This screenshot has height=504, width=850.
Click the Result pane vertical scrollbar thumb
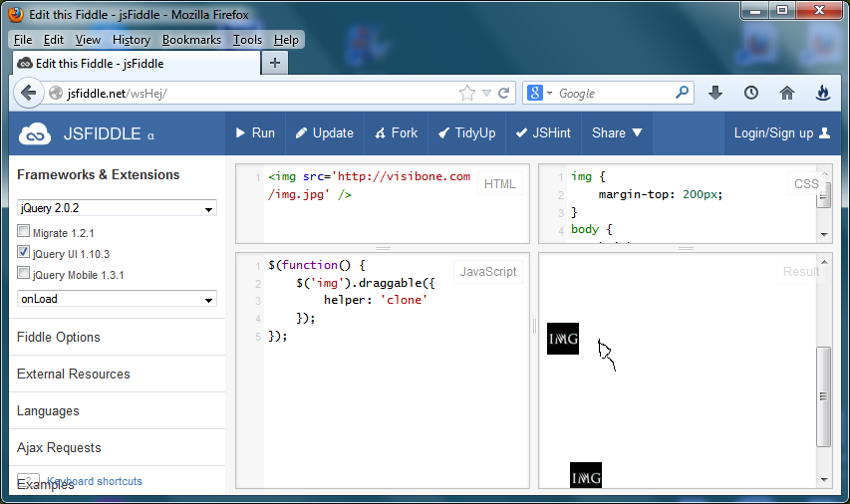(823, 396)
